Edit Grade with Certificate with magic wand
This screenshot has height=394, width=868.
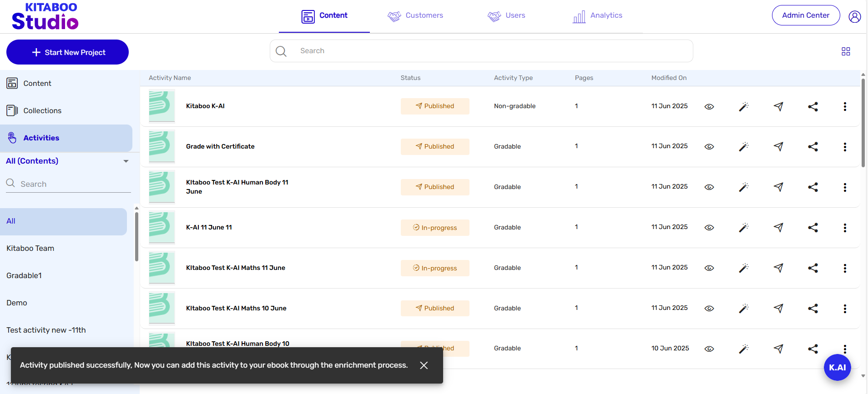743,147
